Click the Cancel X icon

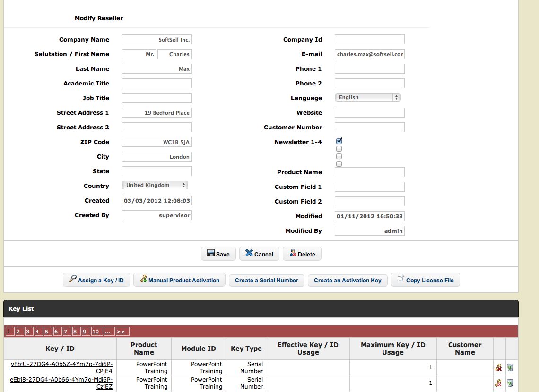point(249,253)
